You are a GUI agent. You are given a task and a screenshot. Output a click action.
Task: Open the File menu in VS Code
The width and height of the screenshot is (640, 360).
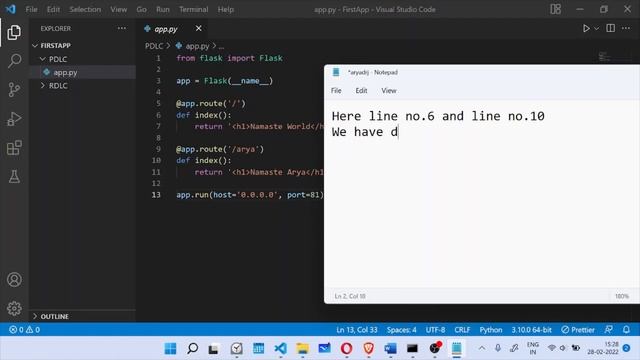click(31, 9)
